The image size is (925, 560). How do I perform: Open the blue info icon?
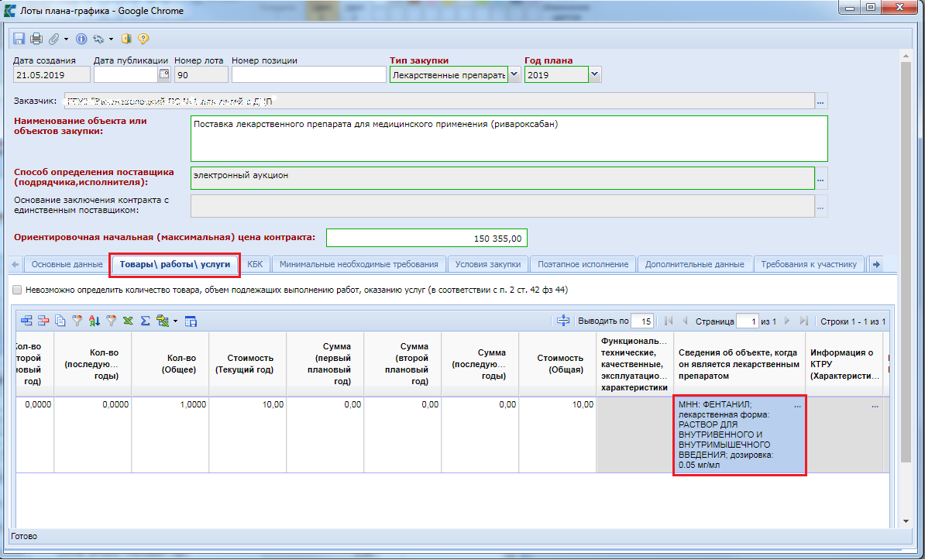coord(81,39)
